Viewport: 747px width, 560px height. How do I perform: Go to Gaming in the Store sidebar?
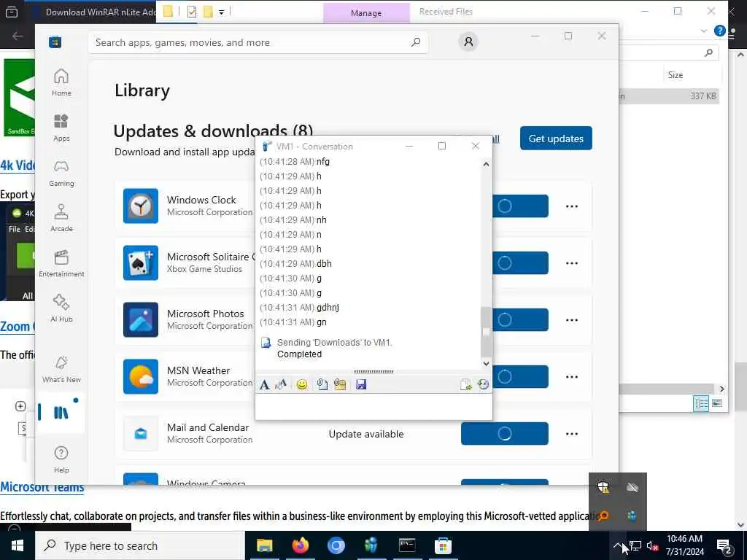[61, 173]
